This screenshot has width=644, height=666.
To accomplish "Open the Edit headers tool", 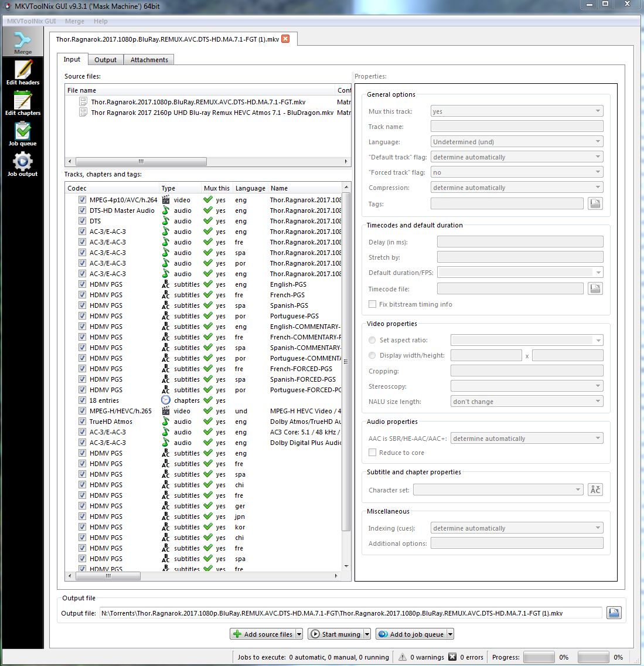I will 23,73.
